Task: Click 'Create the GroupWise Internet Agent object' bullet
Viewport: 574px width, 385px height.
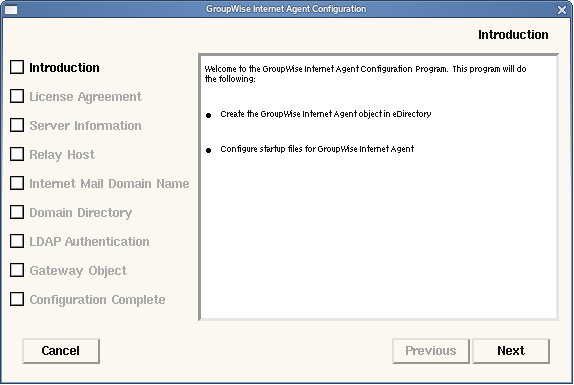Action: pos(326,114)
